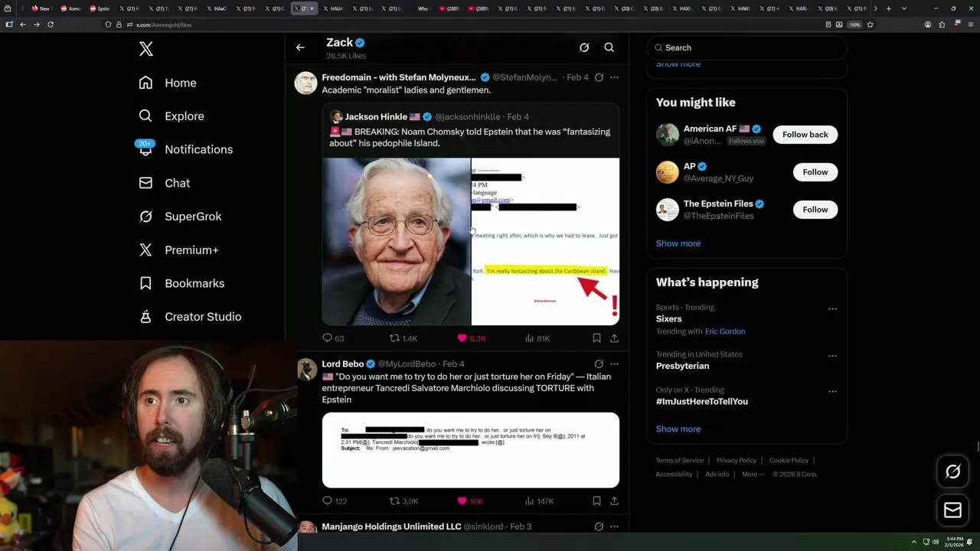Follow The Epstein Files account
The height and width of the screenshot is (551, 980).
coord(815,210)
